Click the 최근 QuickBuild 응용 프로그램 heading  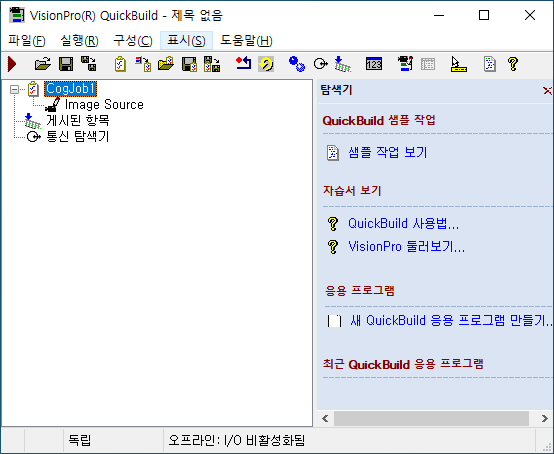(x=403, y=364)
